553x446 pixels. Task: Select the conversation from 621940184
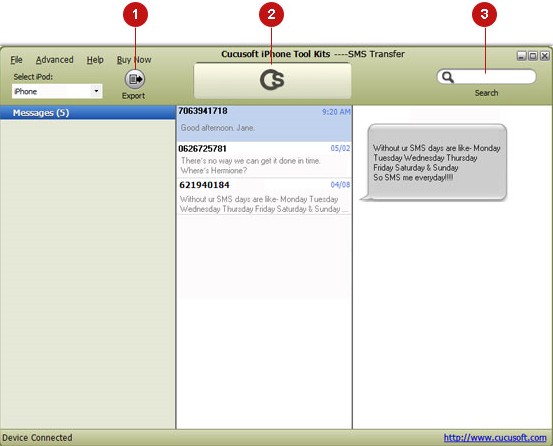264,197
